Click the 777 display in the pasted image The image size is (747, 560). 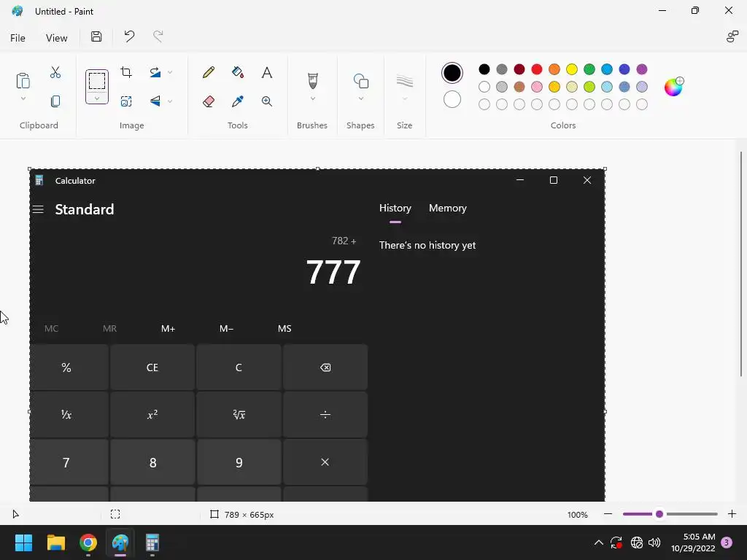pos(333,273)
